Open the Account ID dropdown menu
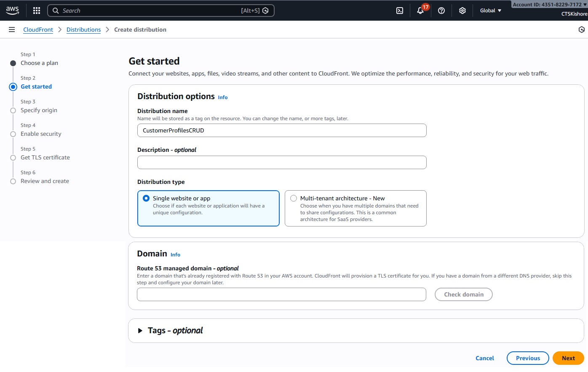 [x=550, y=5]
